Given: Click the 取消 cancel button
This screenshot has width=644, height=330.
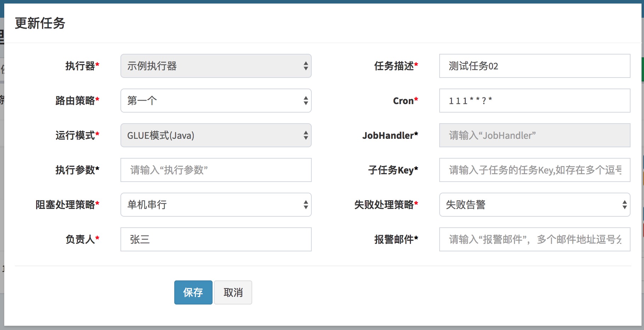Looking at the screenshot, I should click(233, 292).
